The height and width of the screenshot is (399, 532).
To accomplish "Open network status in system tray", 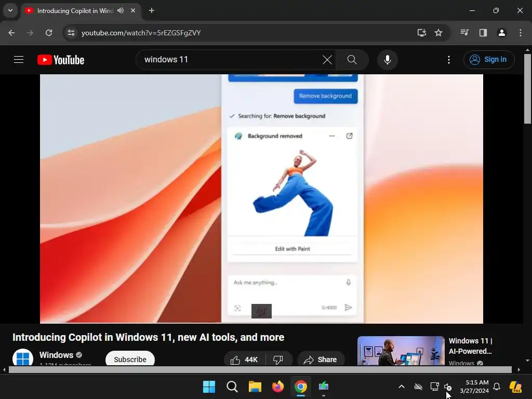I will click(435, 387).
